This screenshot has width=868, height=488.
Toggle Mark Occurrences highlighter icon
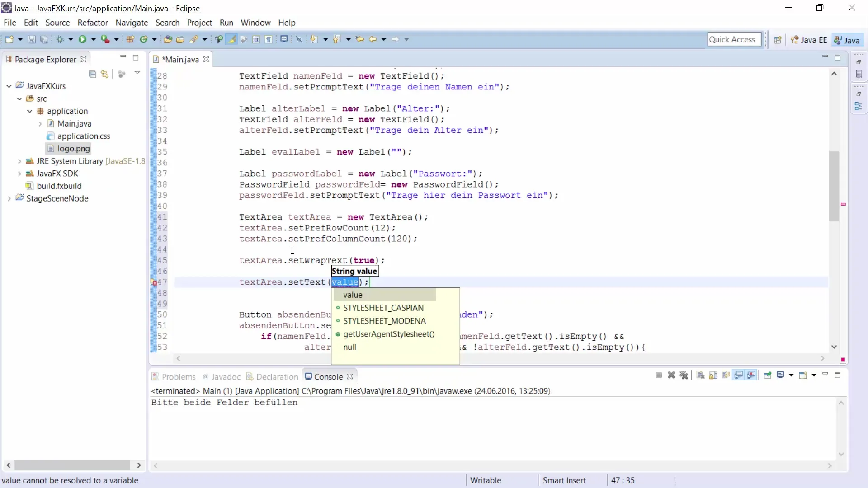coord(231,39)
